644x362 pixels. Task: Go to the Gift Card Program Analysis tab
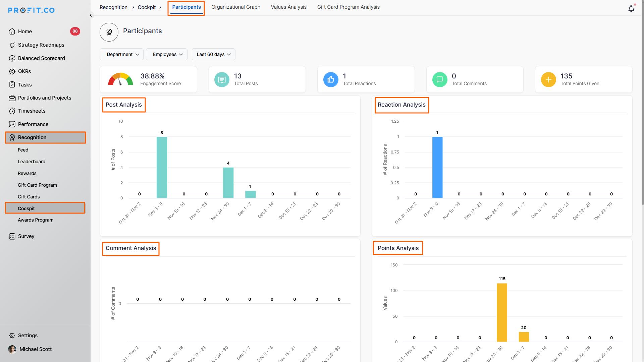348,7
